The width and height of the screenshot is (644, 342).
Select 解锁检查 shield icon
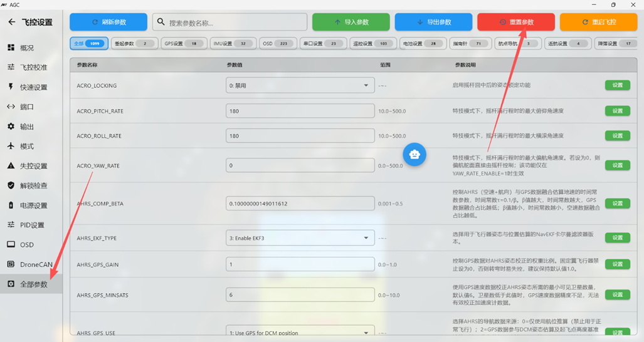tap(11, 185)
